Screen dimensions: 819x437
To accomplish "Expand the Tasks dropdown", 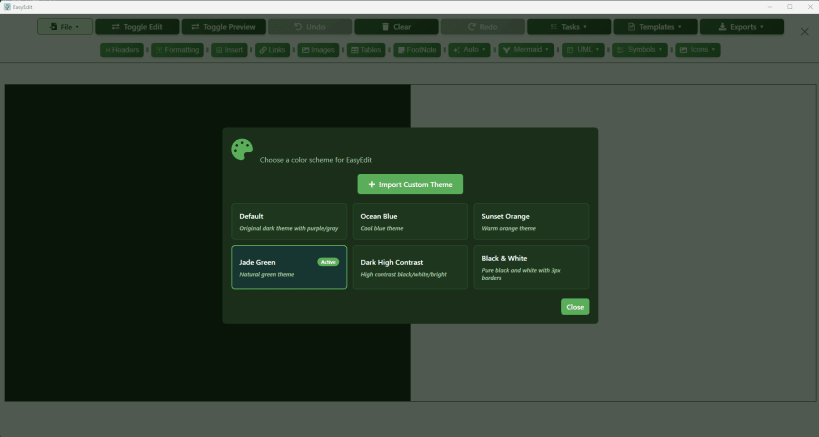I will pyautogui.click(x=569, y=27).
